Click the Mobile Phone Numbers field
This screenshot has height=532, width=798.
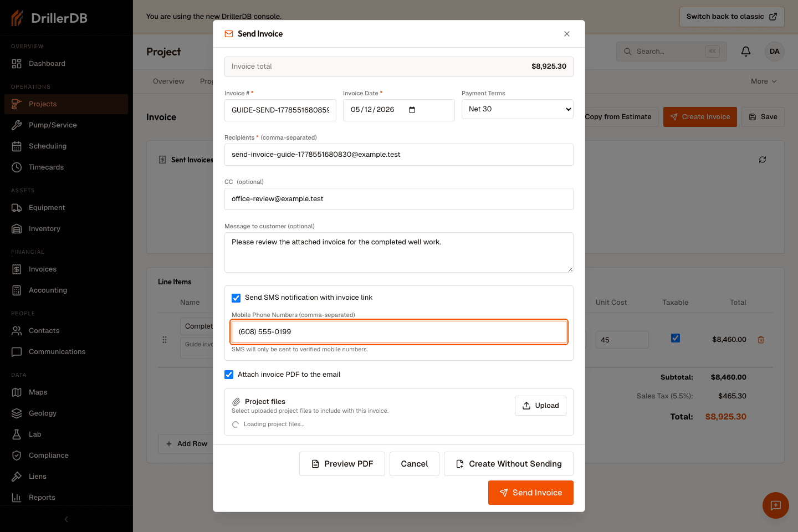pos(399,332)
